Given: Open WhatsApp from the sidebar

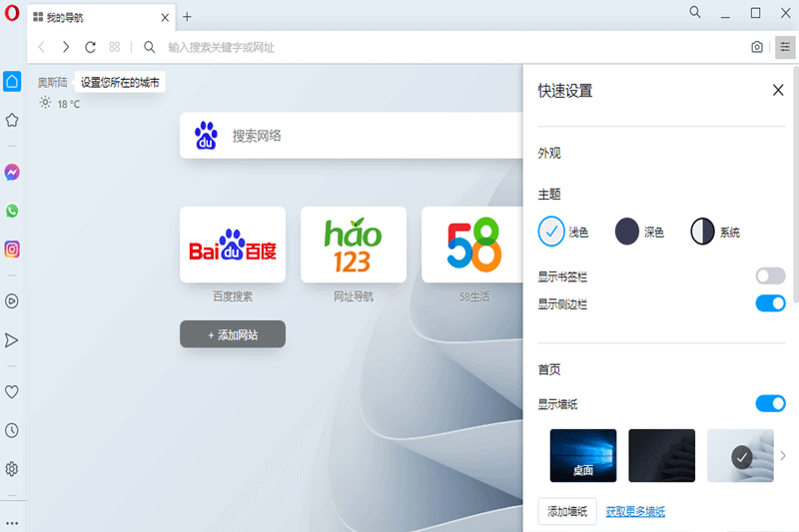Looking at the screenshot, I should pos(12,212).
